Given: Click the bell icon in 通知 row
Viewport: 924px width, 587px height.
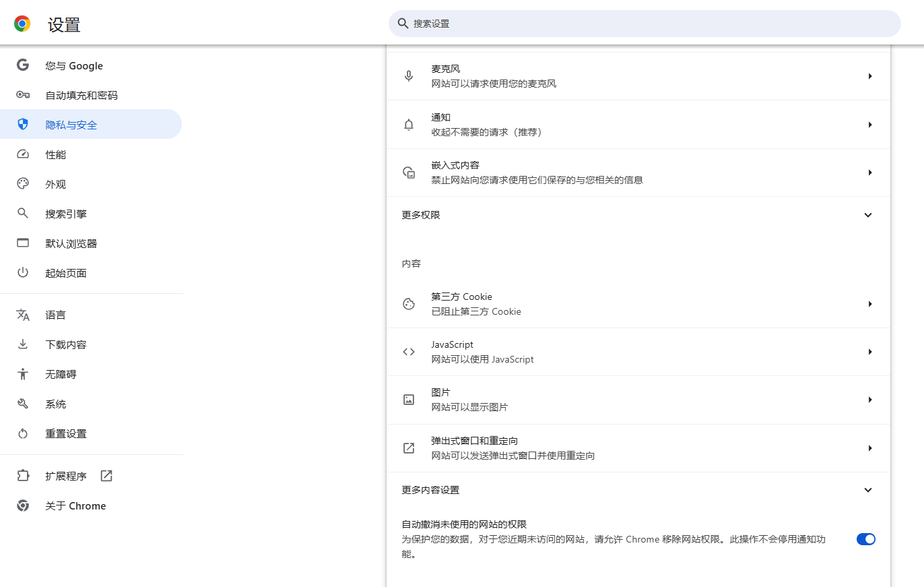Looking at the screenshot, I should point(409,125).
